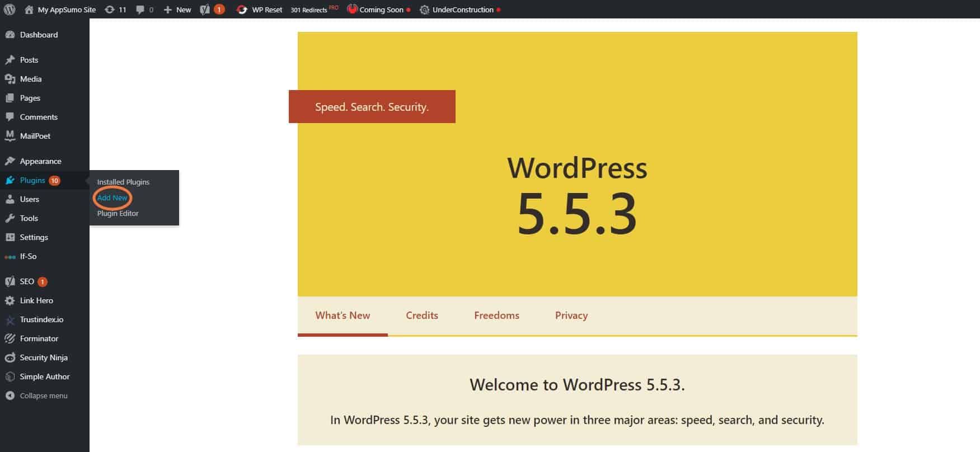Click the 10 plugin updates badge
The width and height of the screenshot is (980, 452).
[54, 180]
